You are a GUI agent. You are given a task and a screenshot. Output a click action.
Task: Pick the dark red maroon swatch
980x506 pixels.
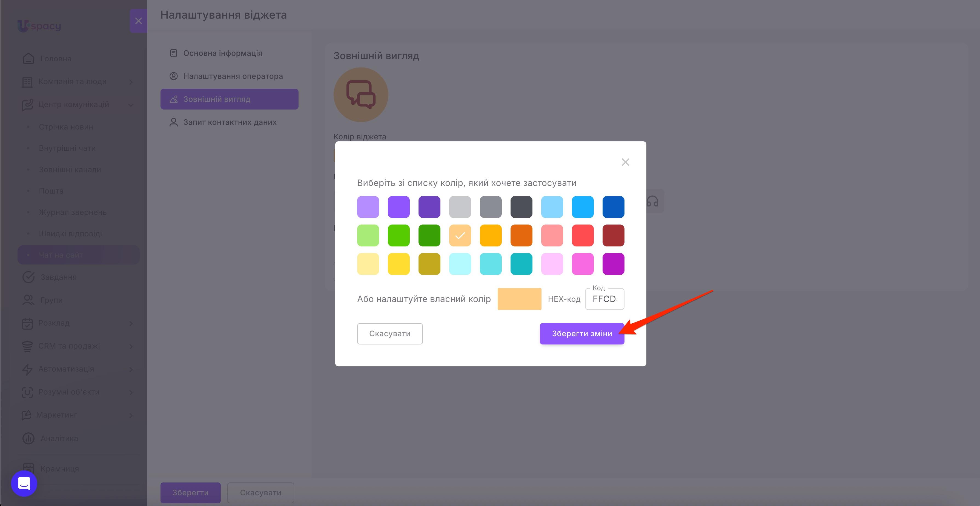tap(613, 235)
